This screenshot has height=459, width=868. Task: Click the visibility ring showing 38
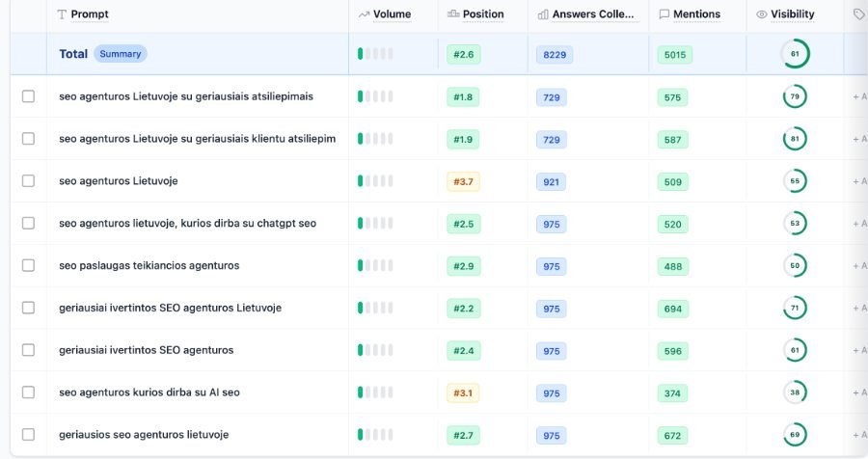point(795,392)
